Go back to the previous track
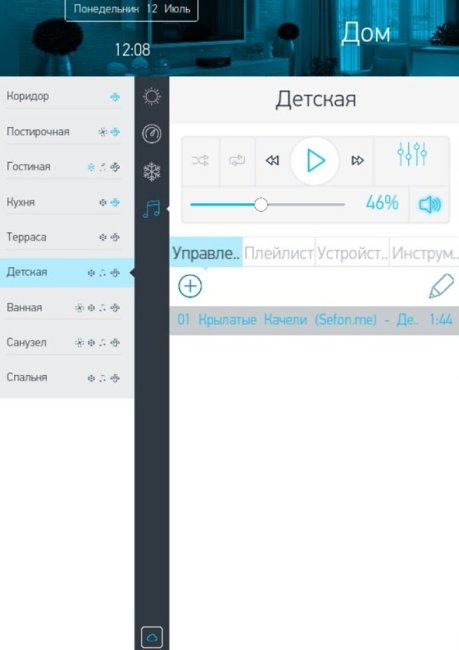This screenshot has width=459, height=650. pos(272,160)
